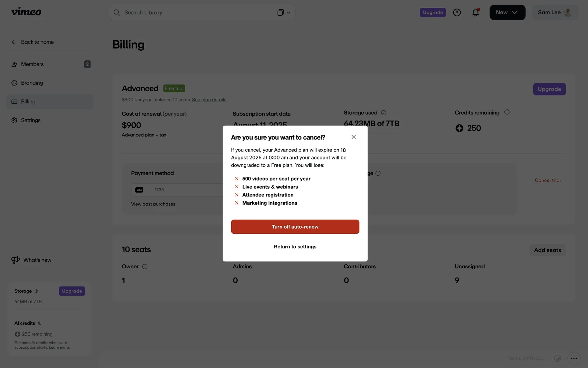This screenshot has height=368, width=588.
Task: Go to Members in the sidebar
Action: tap(32, 64)
